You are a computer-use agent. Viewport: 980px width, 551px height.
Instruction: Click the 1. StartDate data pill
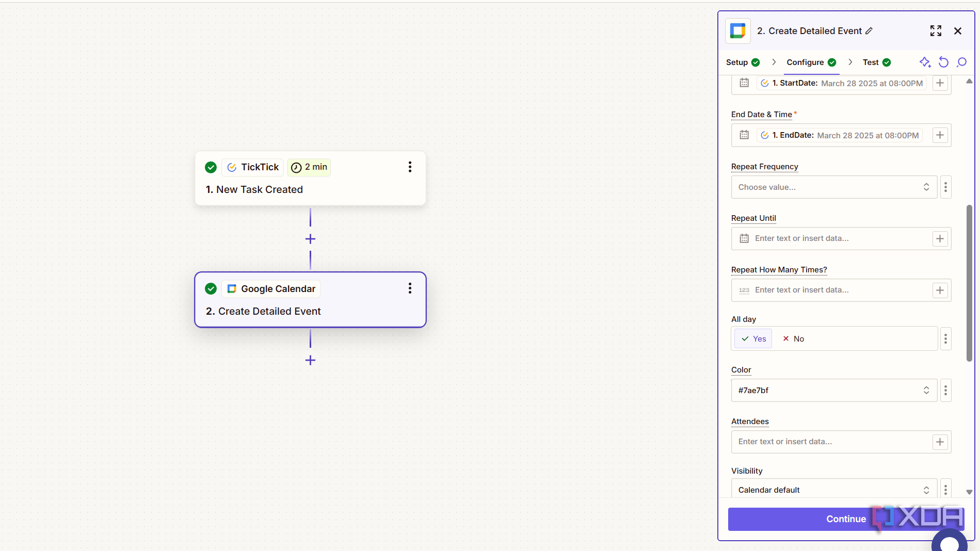[842, 83]
